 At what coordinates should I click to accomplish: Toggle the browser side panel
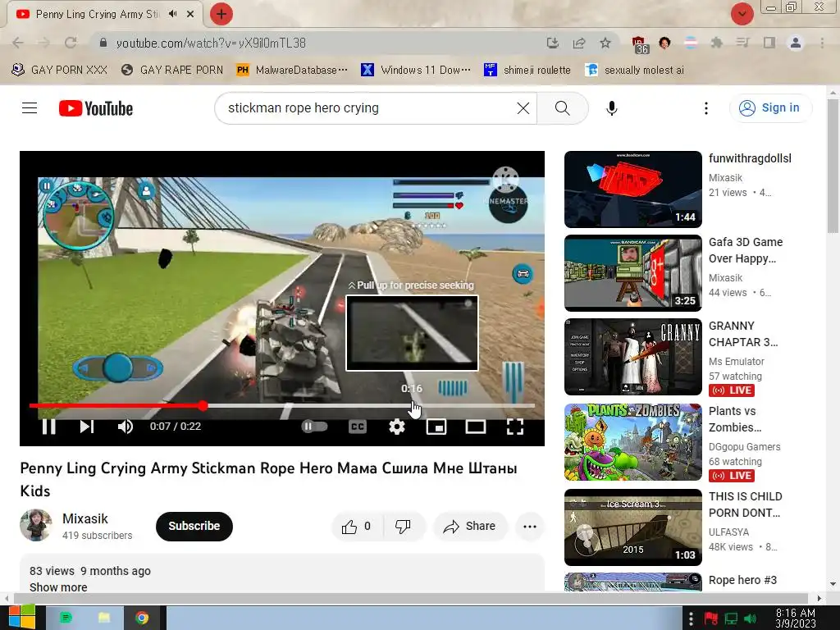point(769,43)
